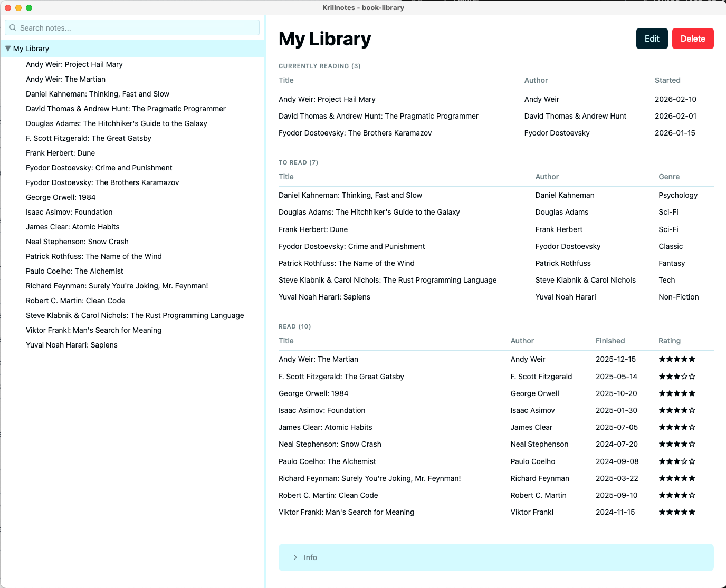Click the red Delete button
Image resolution: width=726 pixels, height=588 pixels.
click(693, 38)
